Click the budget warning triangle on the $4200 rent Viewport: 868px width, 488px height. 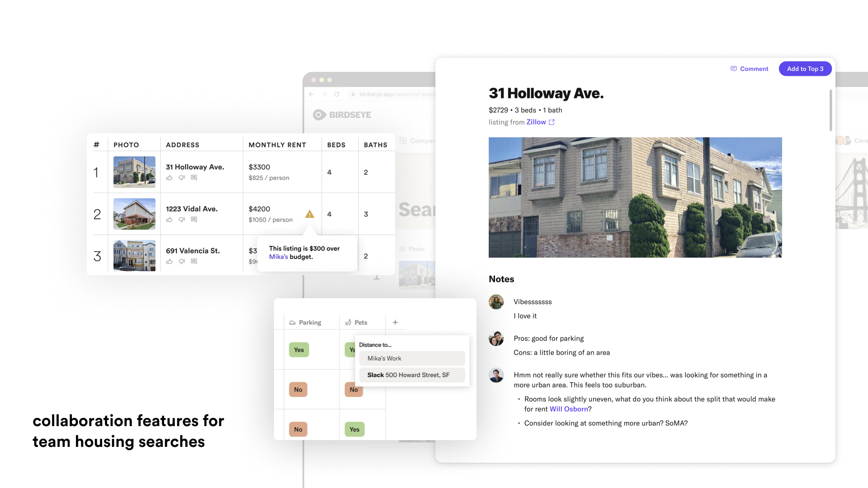pyautogui.click(x=310, y=214)
